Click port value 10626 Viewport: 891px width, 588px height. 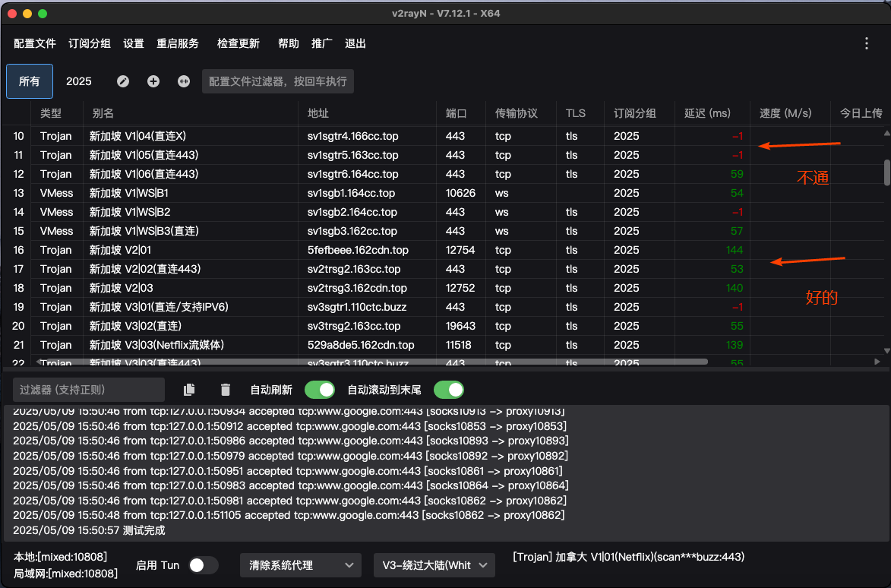(460, 193)
